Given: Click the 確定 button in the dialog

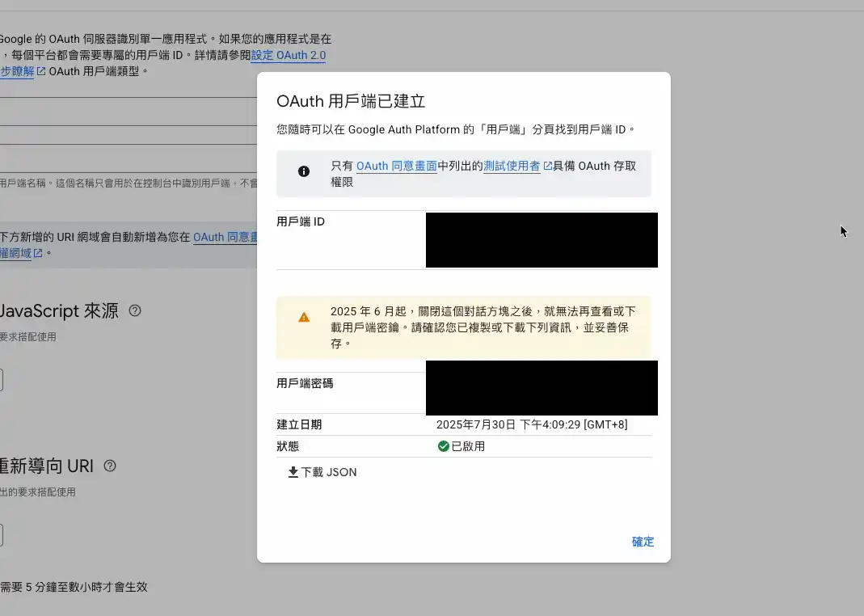Looking at the screenshot, I should tap(643, 542).
